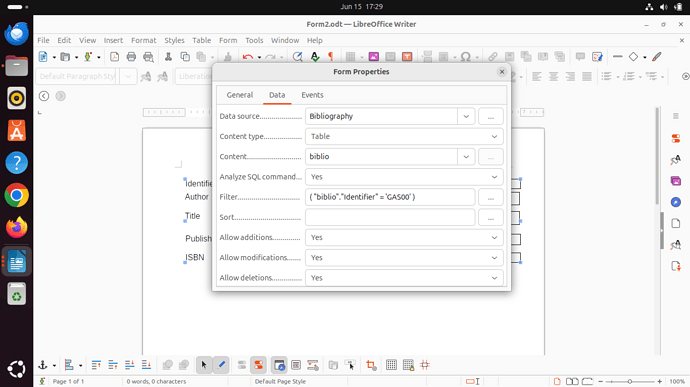Open the Basic Shapes dropdown arrow
Screen dimensions: 690x387
coord(645,57)
